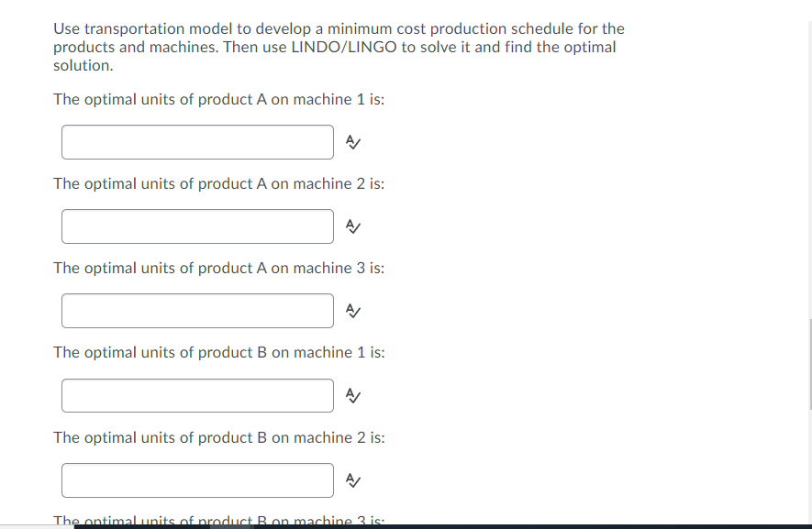Click the spell check icon for machine 1 product A answer
Image resolution: width=812 pixels, height=529 pixels.
351,142
